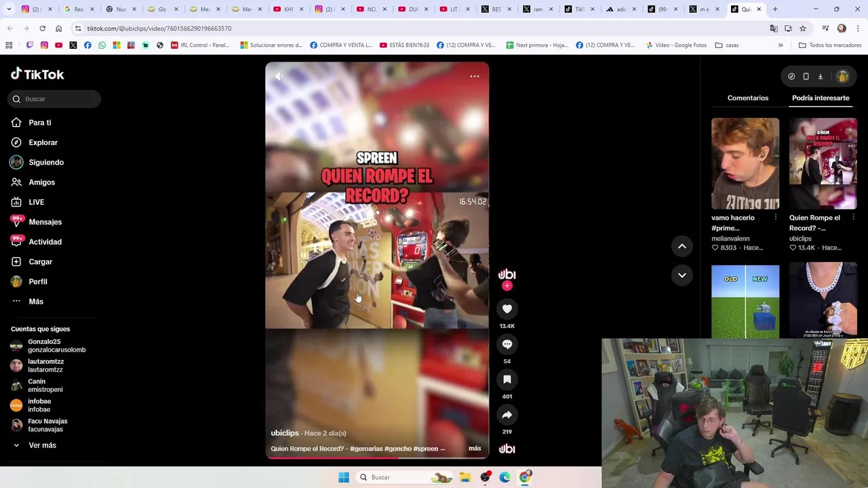Image resolution: width=868 pixels, height=488 pixels.
Task: Open coins icon in top-right pill
Action: pos(791,77)
